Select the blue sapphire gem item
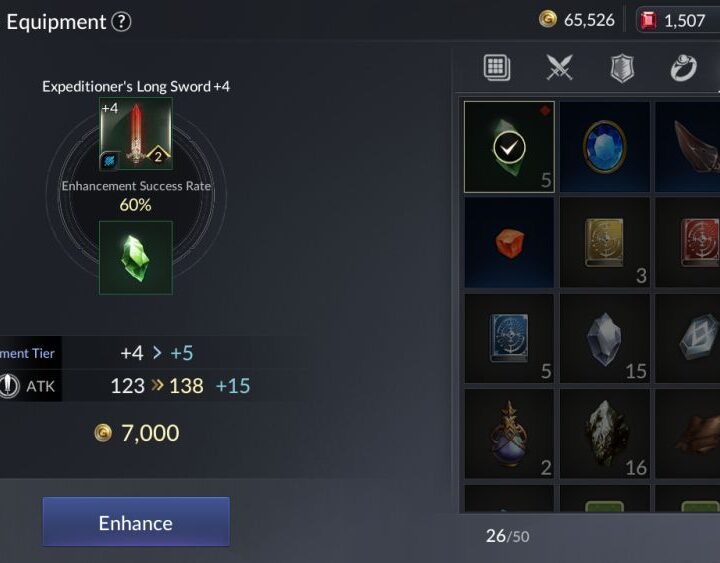The image size is (720, 563). point(604,147)
